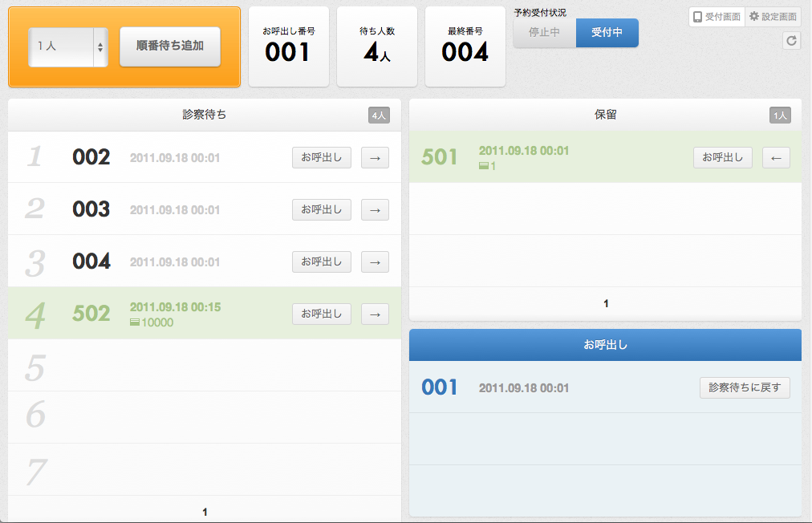Switch reservation status to 受付中
Image resolution: width=812 pixels, height=523 pixels.
[607, 33]
